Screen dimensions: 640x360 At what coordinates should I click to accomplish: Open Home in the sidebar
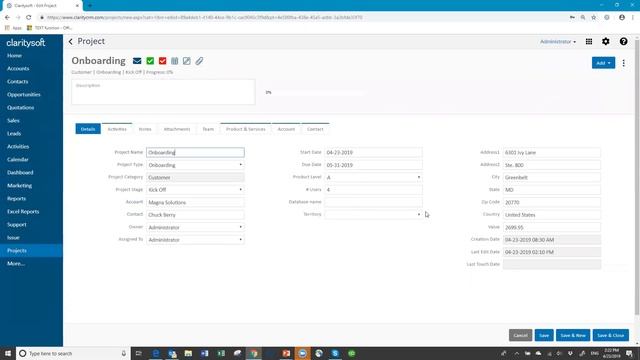point(14,56)
